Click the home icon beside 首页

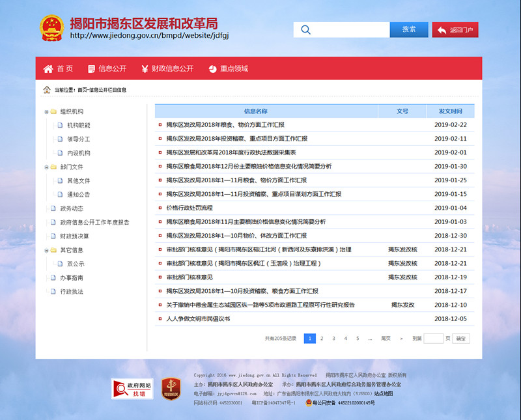click(x=48, y=69)
